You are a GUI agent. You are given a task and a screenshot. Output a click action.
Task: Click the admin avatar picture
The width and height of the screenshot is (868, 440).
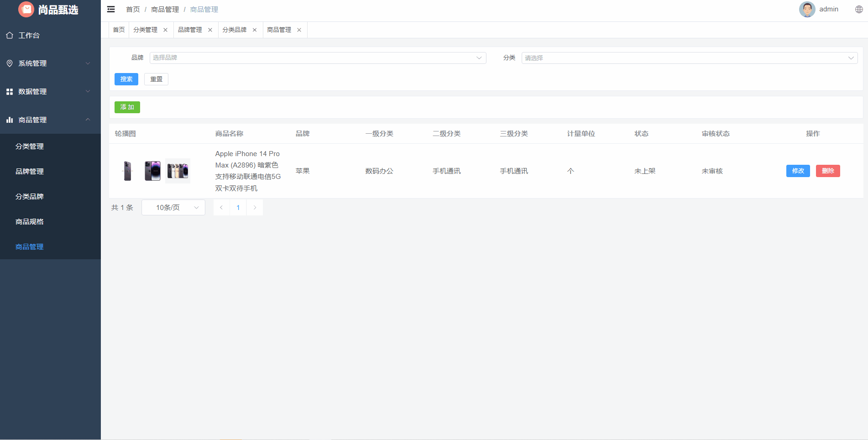tap(807, 9)
